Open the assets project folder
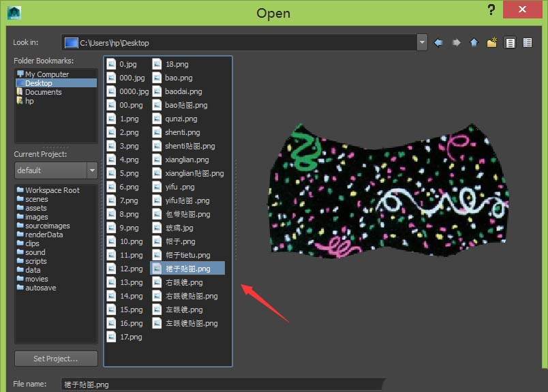Image resolution: width=548 pixels, height=392 pixels. [x=32, y=208]
